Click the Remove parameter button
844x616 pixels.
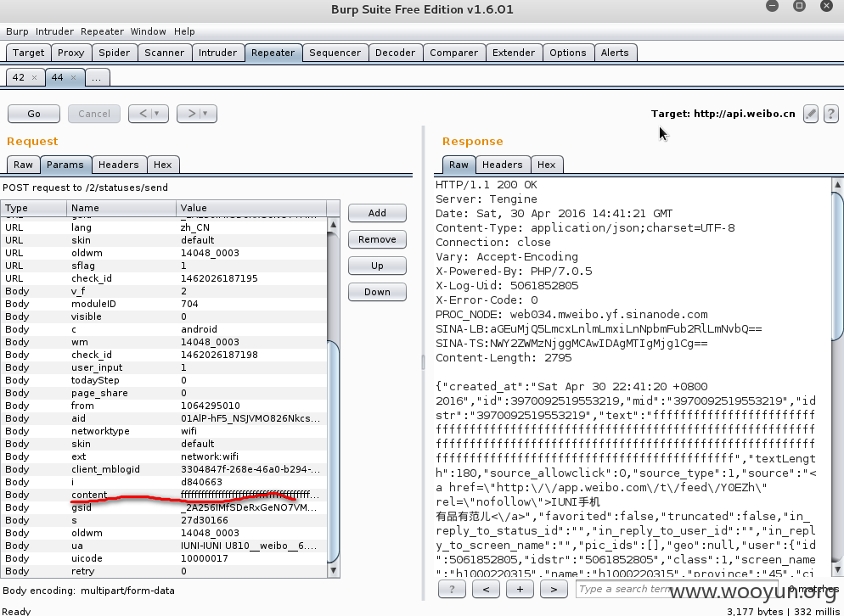coord(377,239)
